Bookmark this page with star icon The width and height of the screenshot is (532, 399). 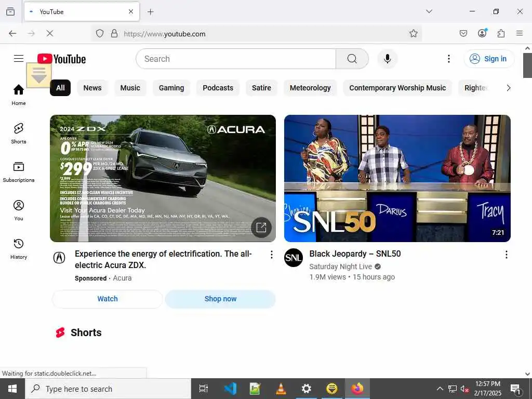[x=413, y=33]
